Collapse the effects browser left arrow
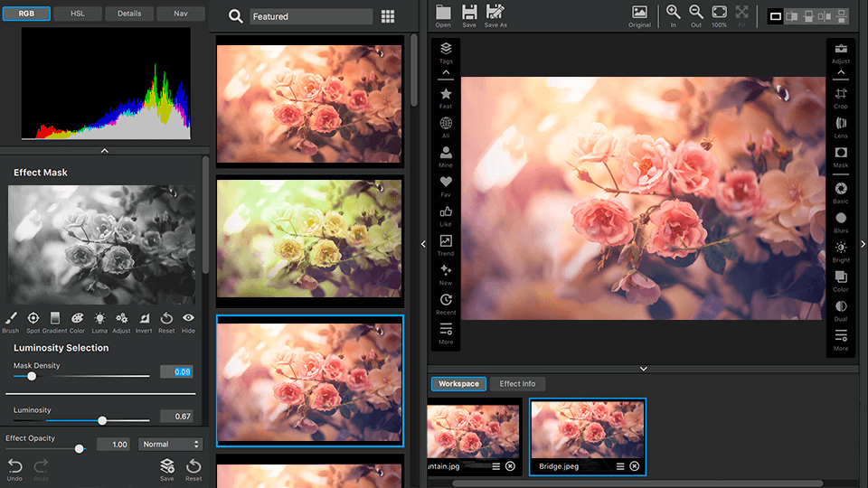This screenshot has height=488, width=868. click(423, 244)
